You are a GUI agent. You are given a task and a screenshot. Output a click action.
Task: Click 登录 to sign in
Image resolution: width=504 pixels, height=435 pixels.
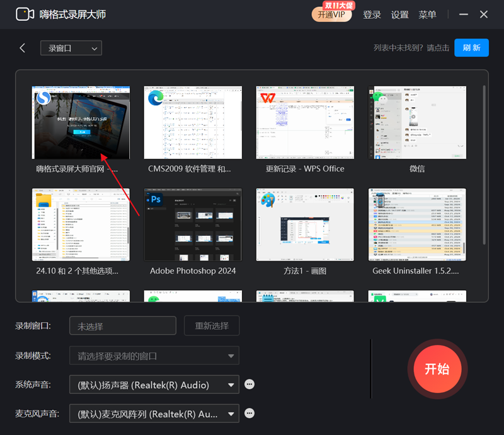pos(372,14)
